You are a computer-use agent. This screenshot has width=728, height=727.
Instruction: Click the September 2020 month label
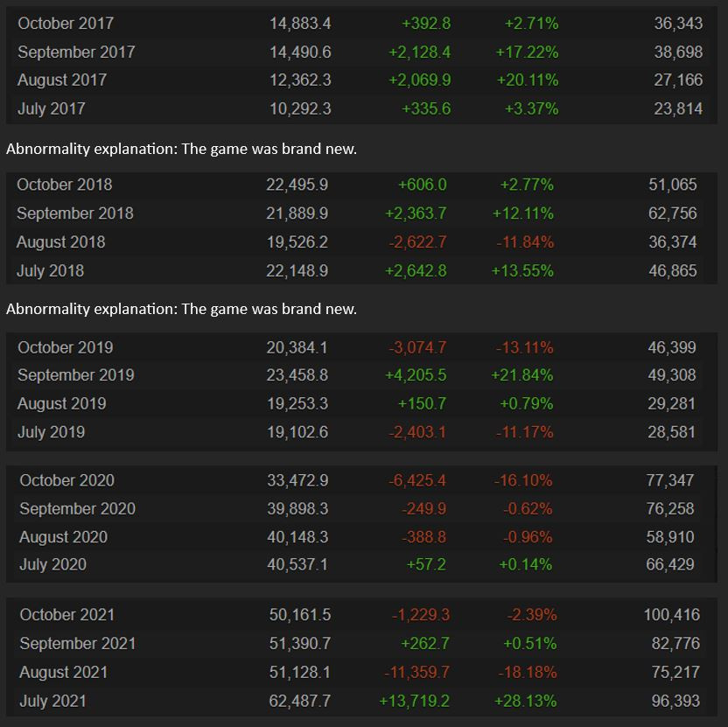(78, 509)
